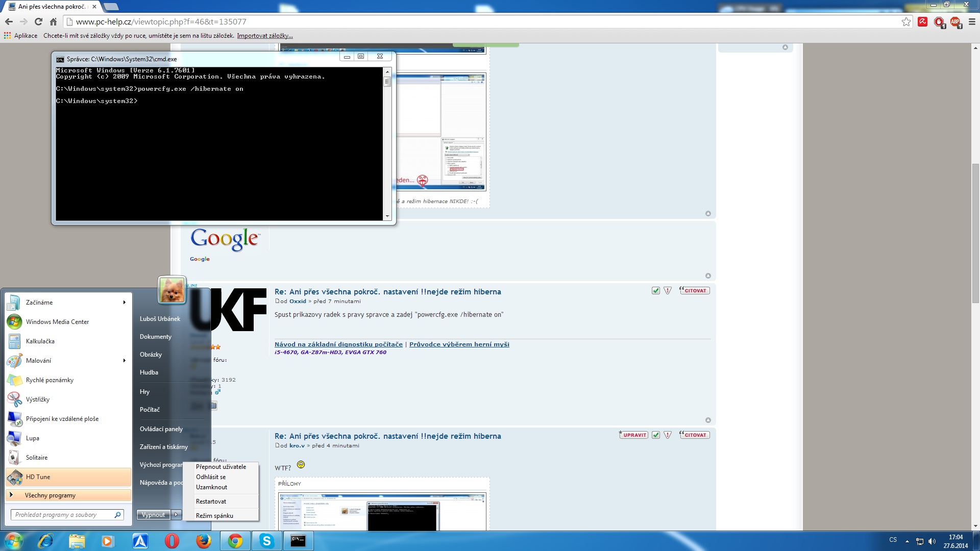Viewport: 980px width, 551px height.
Task: Click green checkmark icon on kro.v's post
Action: click(656, 435)
